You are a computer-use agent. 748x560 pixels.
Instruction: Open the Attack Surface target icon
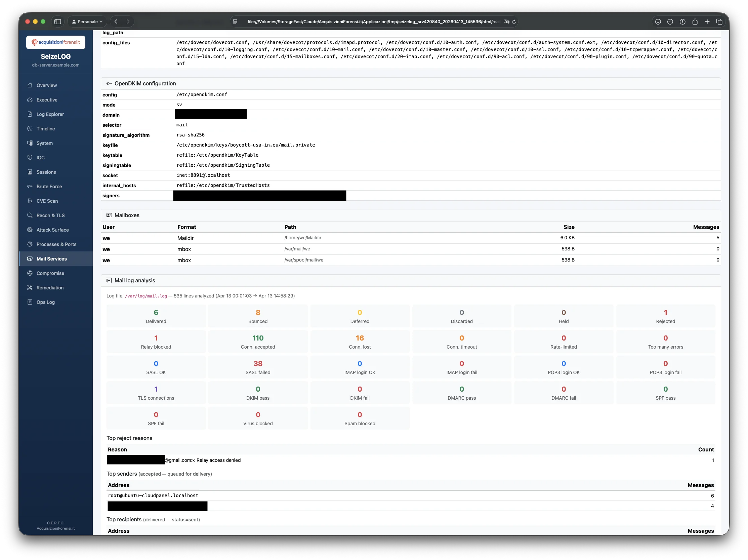30,230
